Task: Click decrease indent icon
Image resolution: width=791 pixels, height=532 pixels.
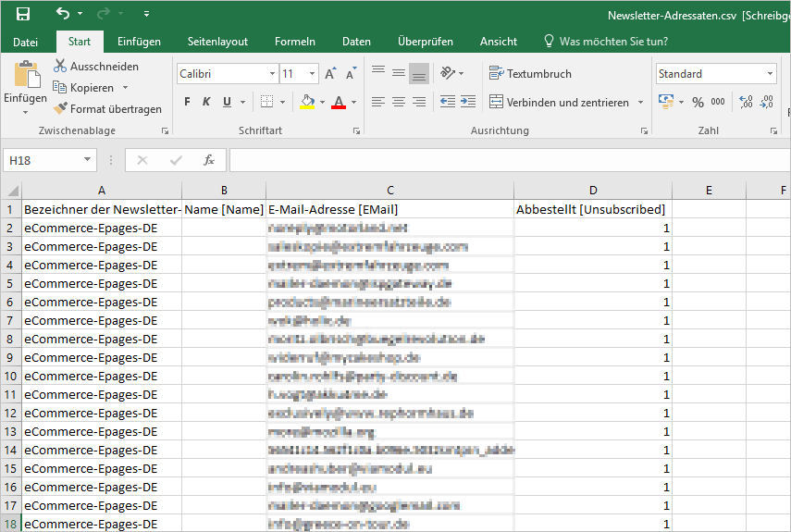Action: (448, 102)
